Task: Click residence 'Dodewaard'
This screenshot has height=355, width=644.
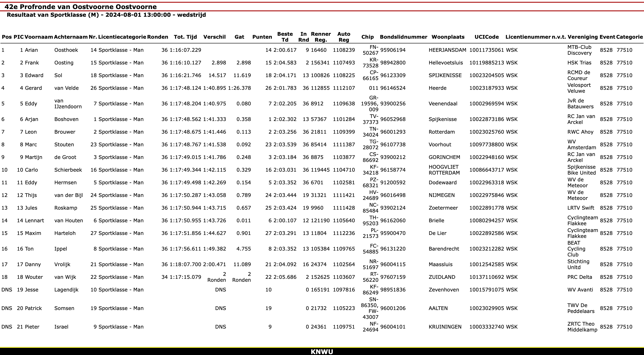Action: pos(443,182)
